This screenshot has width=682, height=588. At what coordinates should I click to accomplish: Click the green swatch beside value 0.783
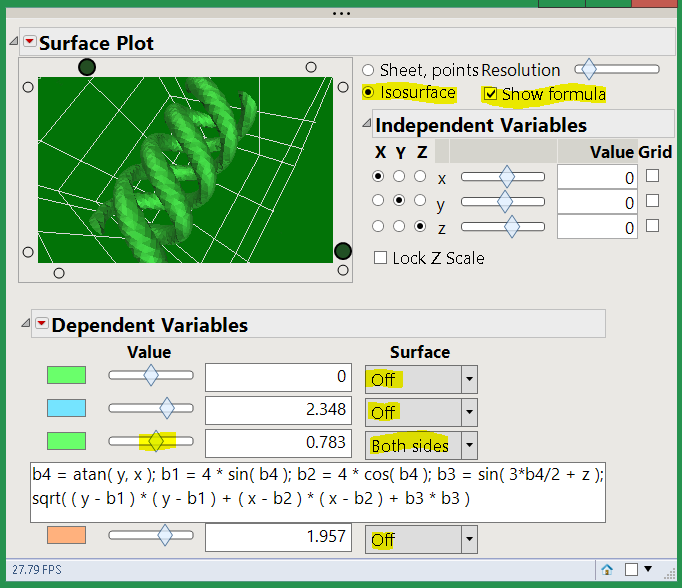67,441
